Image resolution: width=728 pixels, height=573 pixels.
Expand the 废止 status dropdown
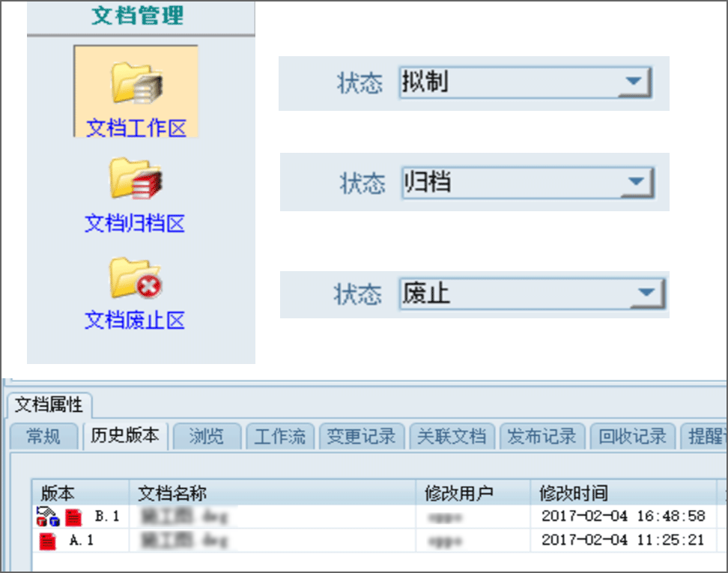click(x=645, y=294)
